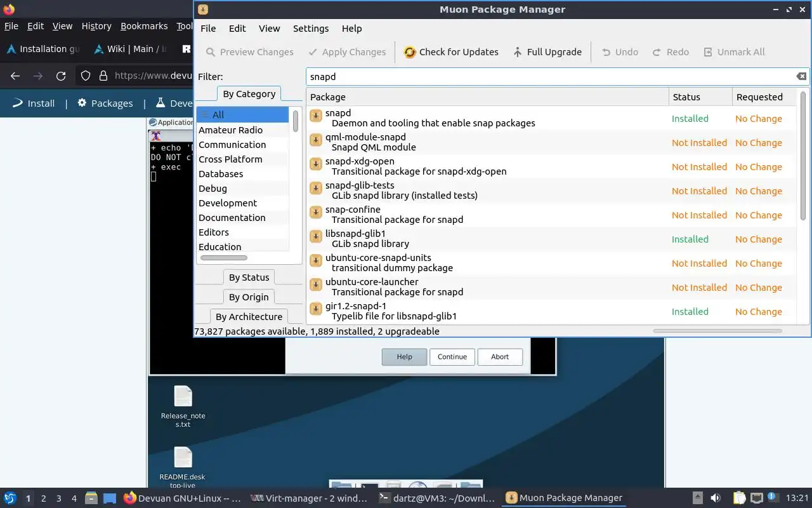Click the Redo toolbar button

click(671, 52)
